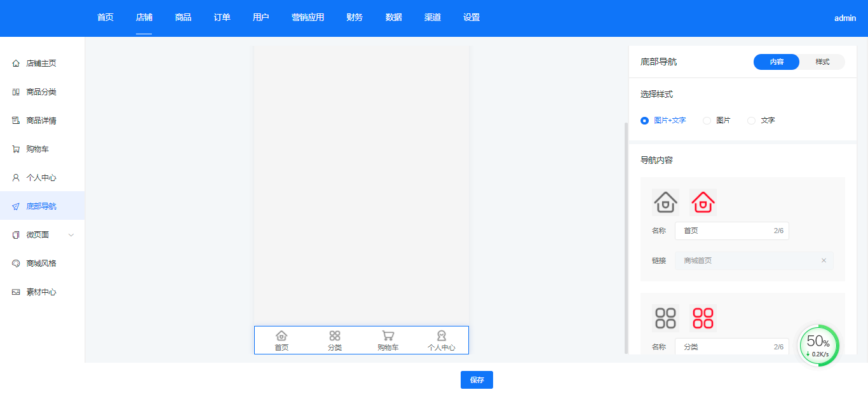
Task: Clear the 商城首页 link with the X icon
Action: pyautogui.click(x=824, y=260)
